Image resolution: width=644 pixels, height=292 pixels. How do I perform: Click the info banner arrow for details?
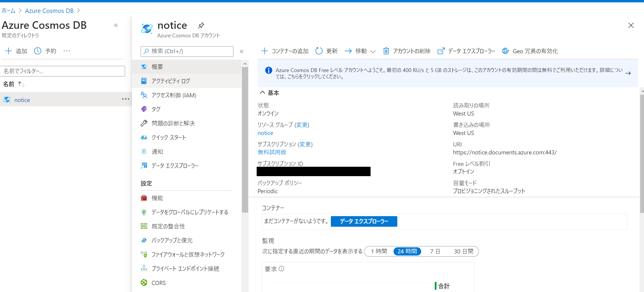628,73
